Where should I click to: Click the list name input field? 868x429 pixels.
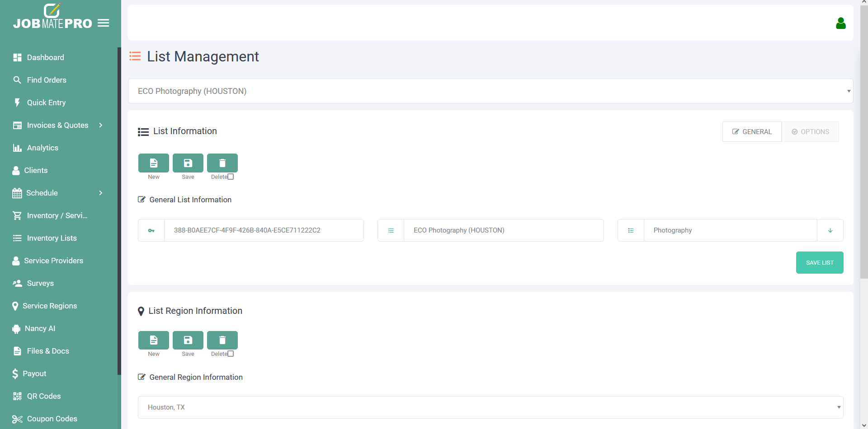pos(503,230)
